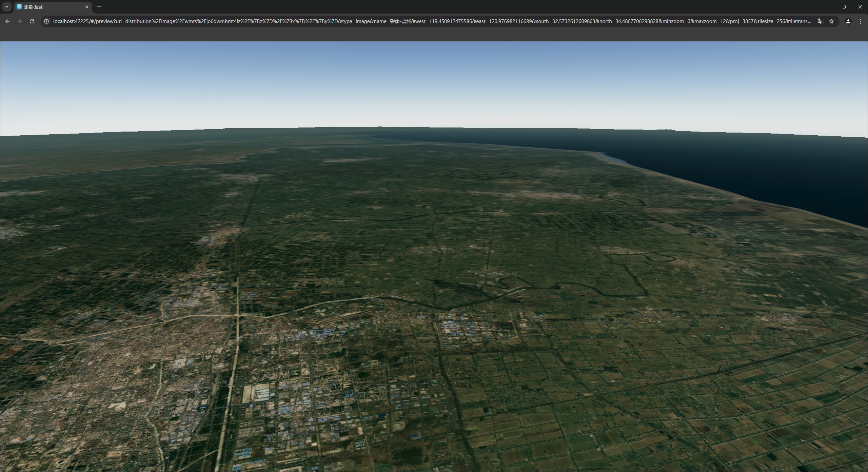Viewport: 868px width, 472px height.
Task: Click the large white building in the city
Action: pos(259,393)
